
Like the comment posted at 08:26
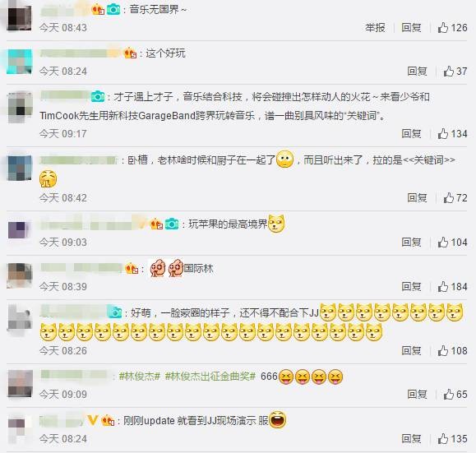(x=443, y=351)
